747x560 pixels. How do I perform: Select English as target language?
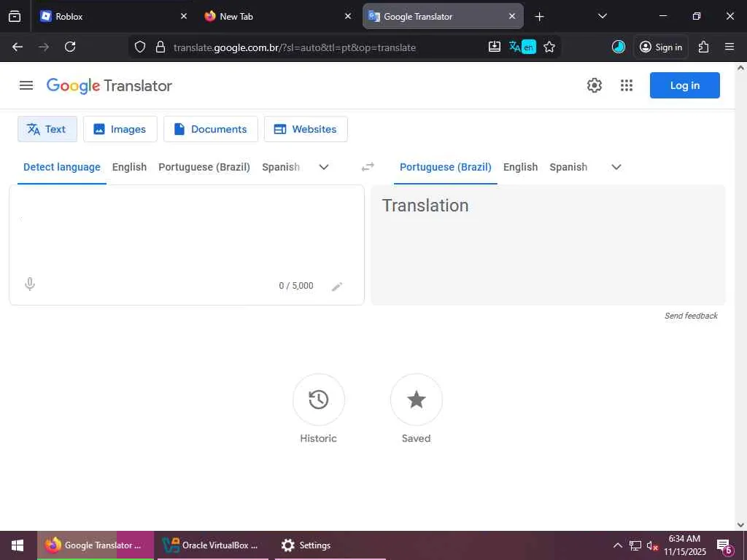pos(520,167)
